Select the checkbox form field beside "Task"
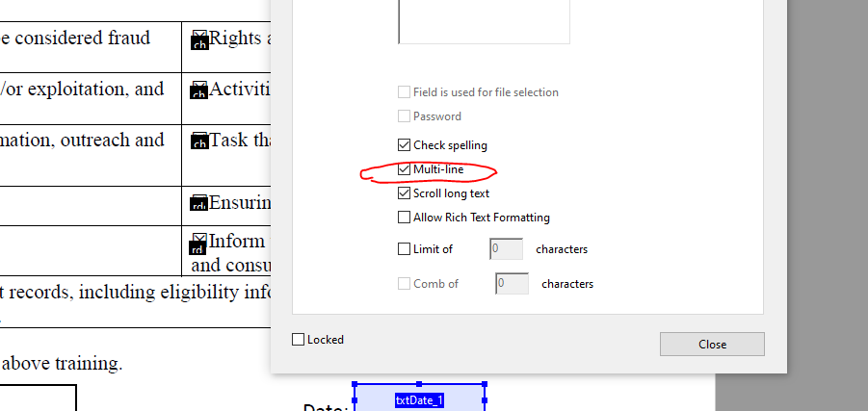The height and width of the screenshot is (411, 868). tap(199, 141)
